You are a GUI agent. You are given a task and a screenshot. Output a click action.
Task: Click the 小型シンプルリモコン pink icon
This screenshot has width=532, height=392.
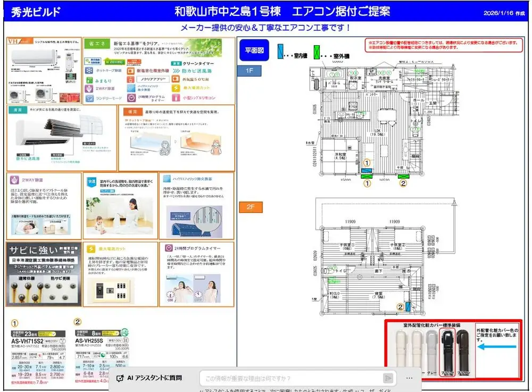(x=176, y=97)
